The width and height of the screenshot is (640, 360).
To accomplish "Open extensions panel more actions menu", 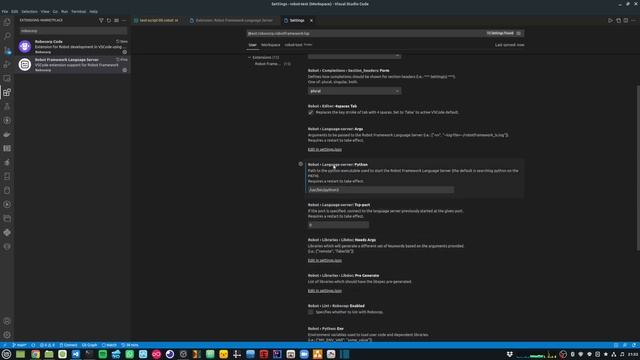I will tap(124, 20).
